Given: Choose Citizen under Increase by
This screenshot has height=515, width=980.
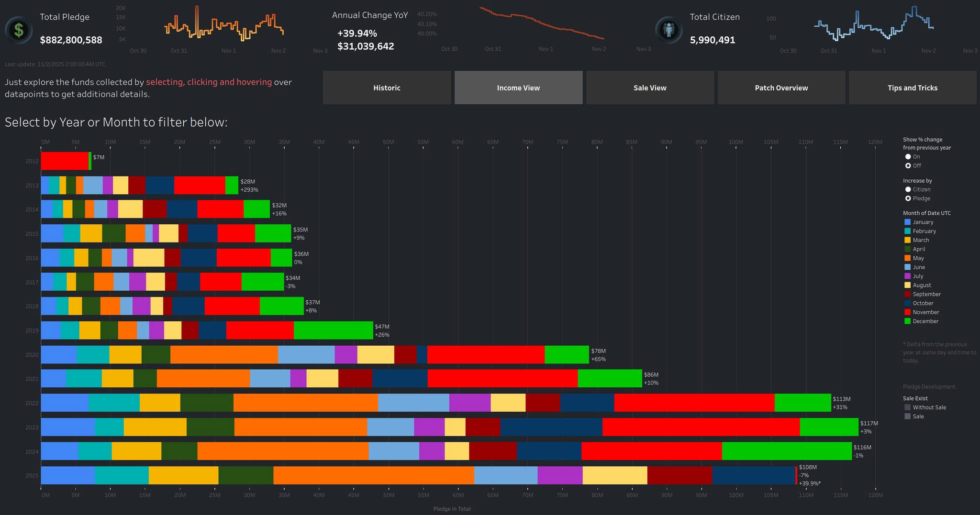Looking at the screenshot, I should (x=908, y=190).
